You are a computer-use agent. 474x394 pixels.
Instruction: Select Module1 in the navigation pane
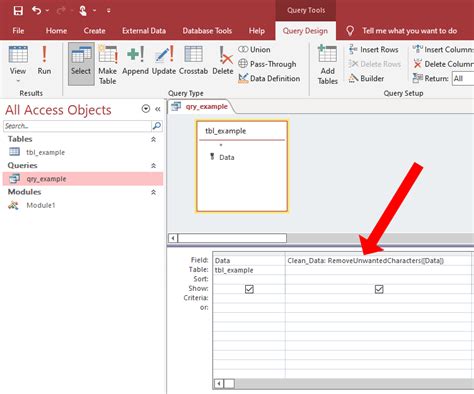click(x=83, y=205)
